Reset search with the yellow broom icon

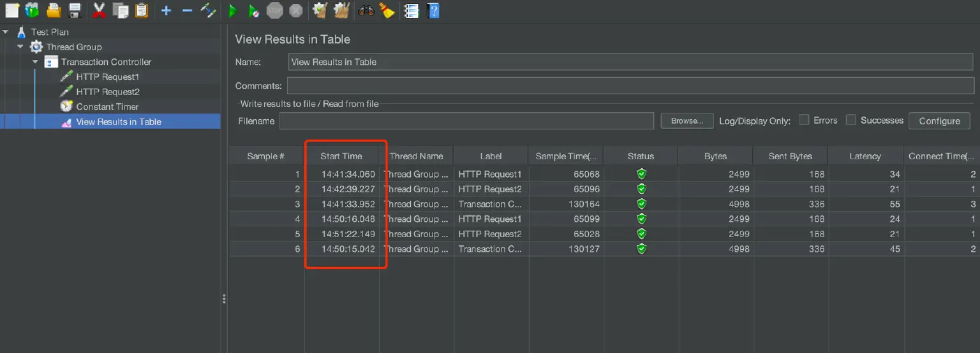click(x=387, y=10)
